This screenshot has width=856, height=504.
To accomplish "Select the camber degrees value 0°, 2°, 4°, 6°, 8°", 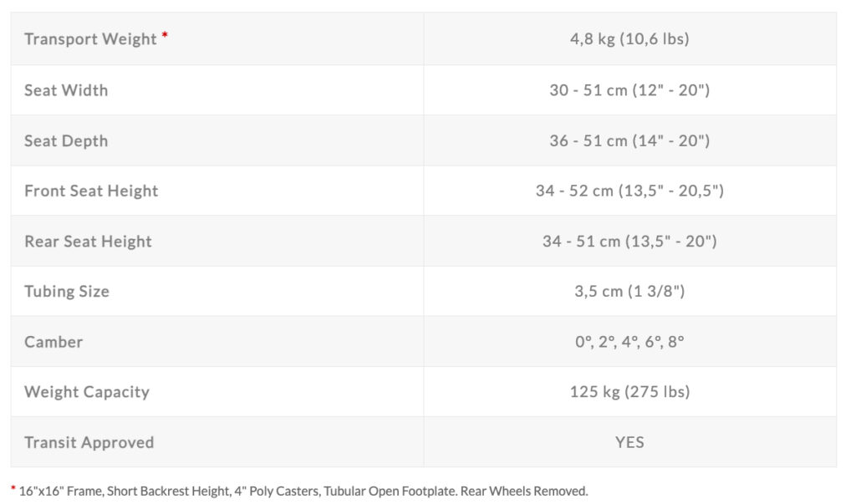I will pyautogui.click(x=629, y=342).
